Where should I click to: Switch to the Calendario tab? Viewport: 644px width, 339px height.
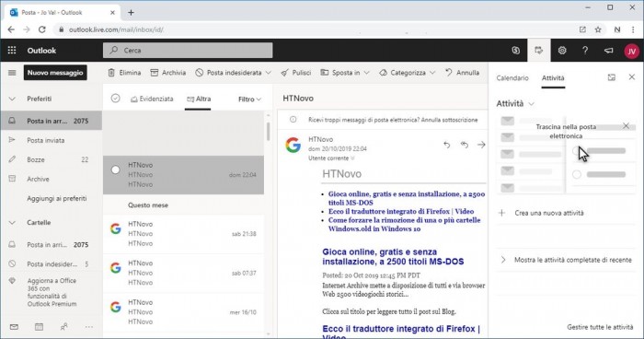coord(512,77)
